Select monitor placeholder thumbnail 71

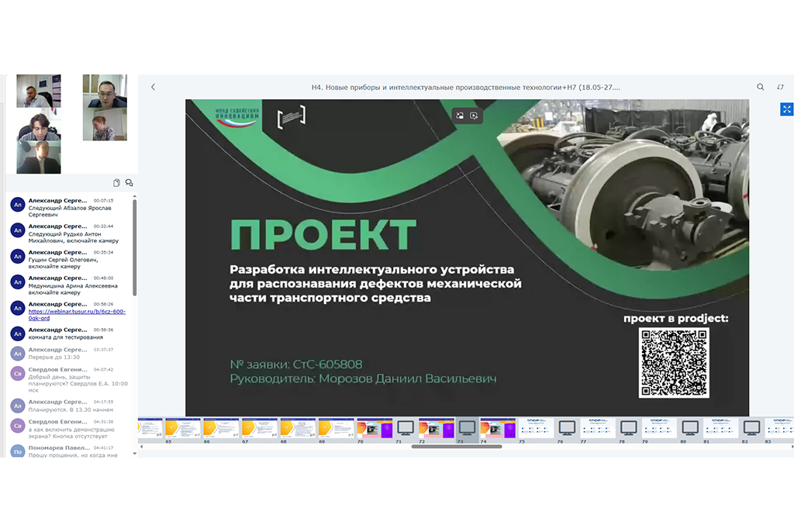tap(406, 428)
